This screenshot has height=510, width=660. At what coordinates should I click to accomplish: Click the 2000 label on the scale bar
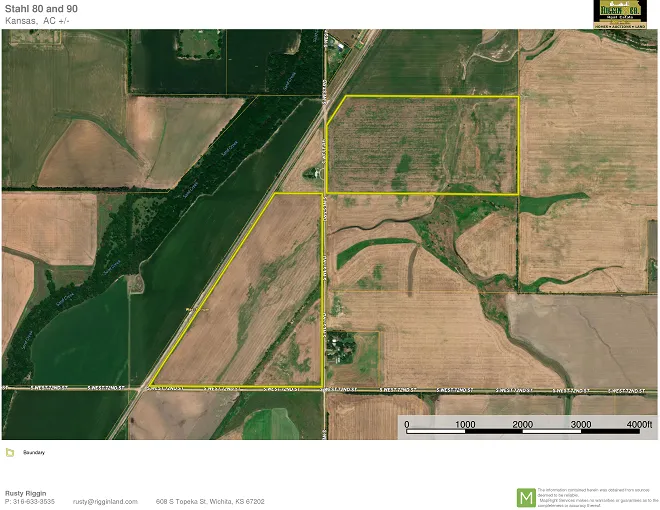pos(522,425)
